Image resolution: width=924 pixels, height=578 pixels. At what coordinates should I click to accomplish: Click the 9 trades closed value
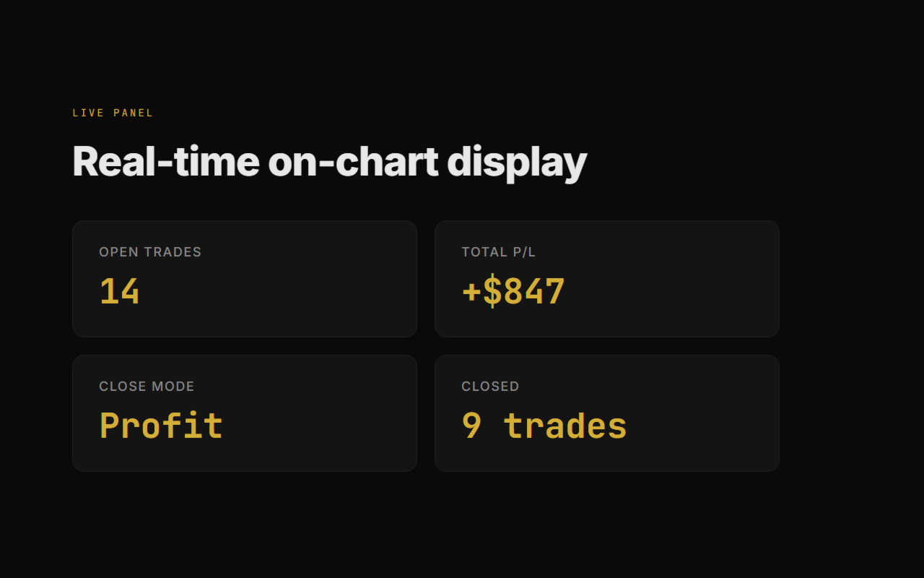544,426
